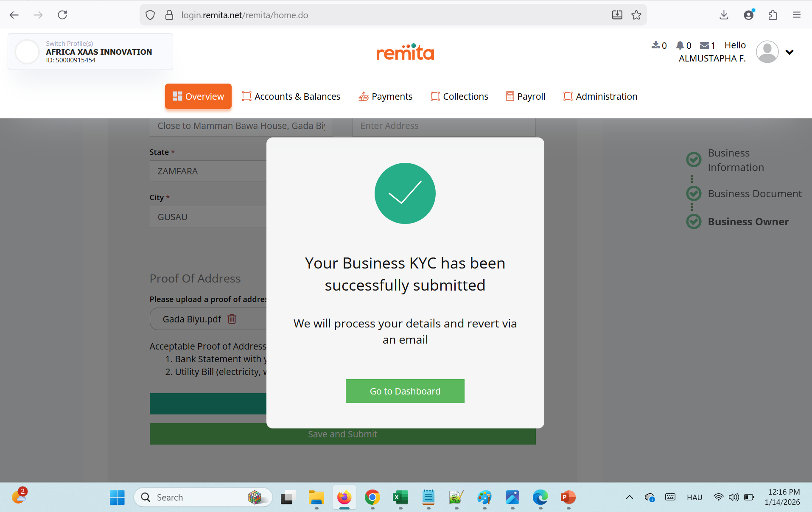Click the notifications bell icon
The image size is (812, 512).
click(680, 45)
